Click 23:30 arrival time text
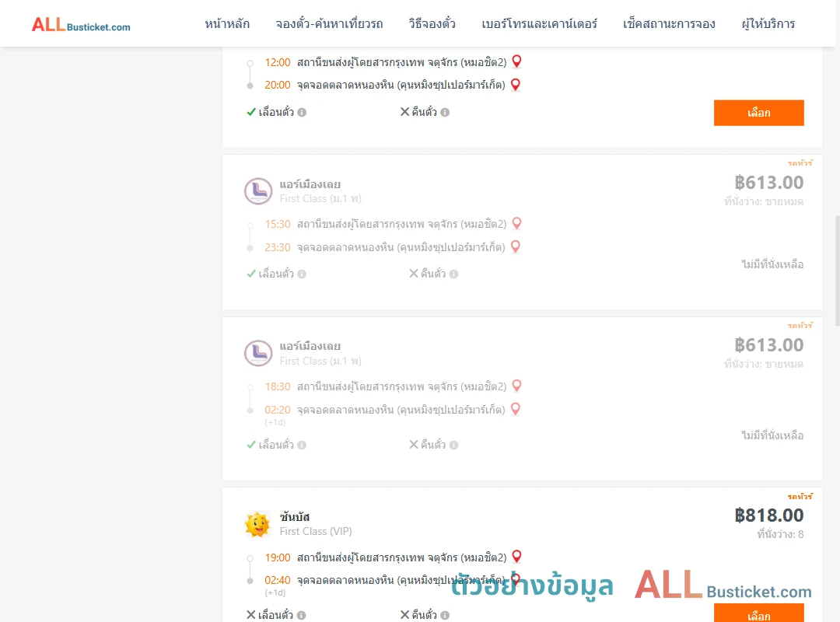840x622 pixels. tap(278, 247)
